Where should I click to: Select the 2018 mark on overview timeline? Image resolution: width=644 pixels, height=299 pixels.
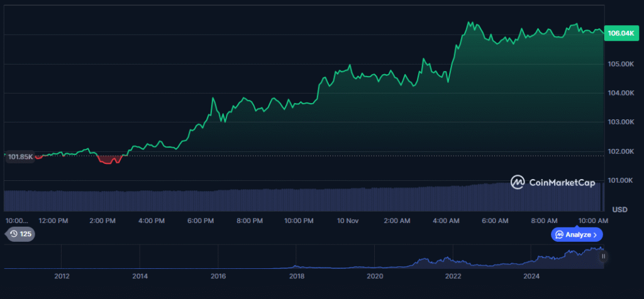[x=297, y=276]
